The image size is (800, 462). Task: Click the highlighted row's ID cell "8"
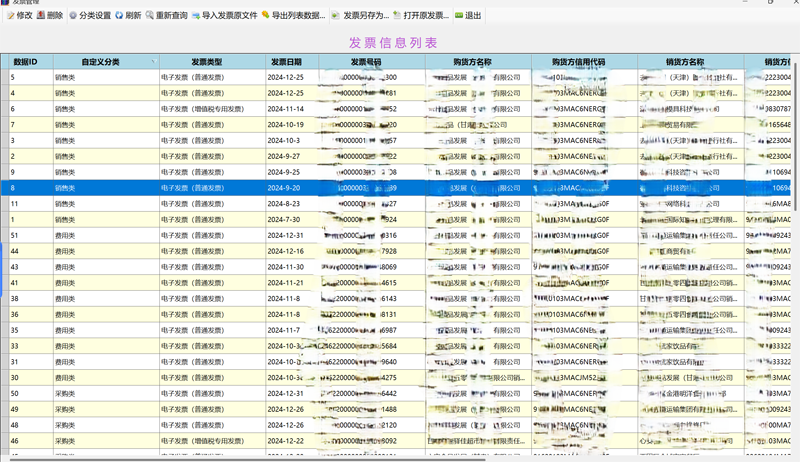pos(31,188)
